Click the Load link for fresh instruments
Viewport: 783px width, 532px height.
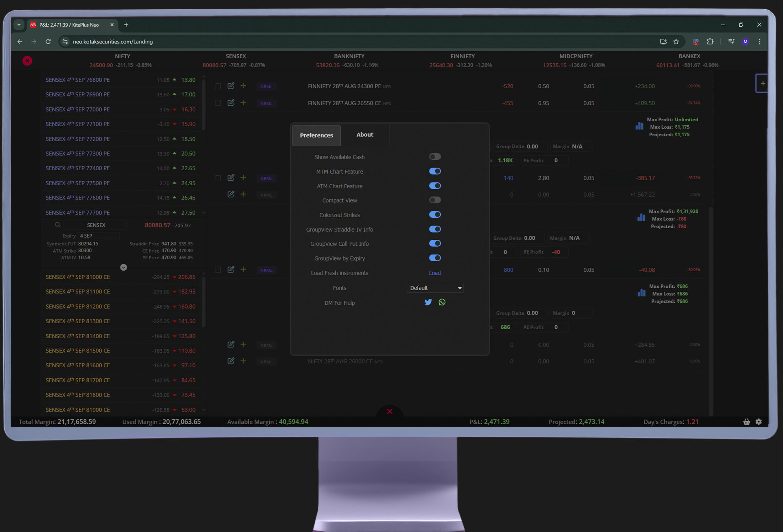tap(435, 273)
